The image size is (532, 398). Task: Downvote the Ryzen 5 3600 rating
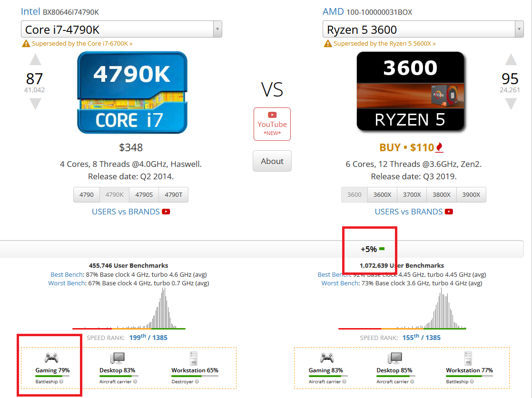click(511, 103)
